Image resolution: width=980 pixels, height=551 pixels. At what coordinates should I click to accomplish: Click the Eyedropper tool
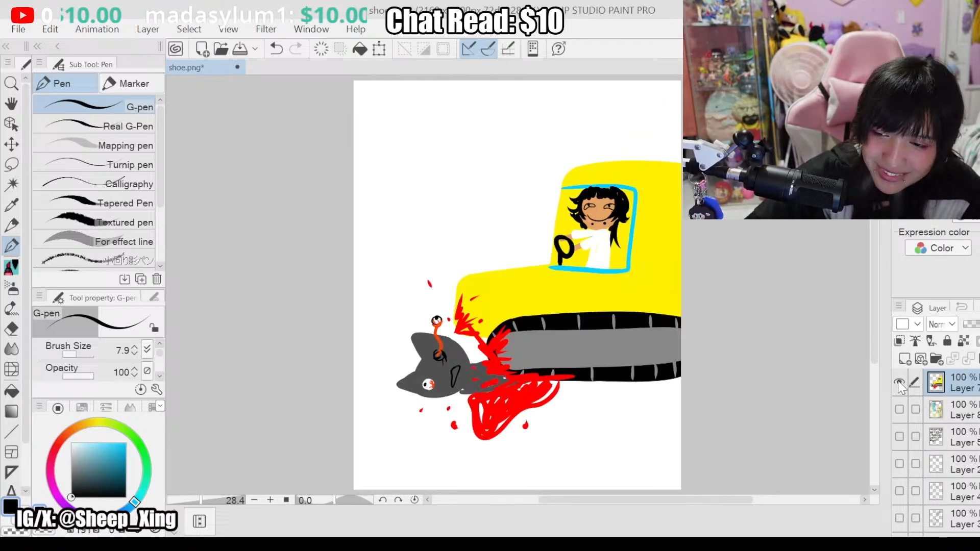tap(11, 205)
